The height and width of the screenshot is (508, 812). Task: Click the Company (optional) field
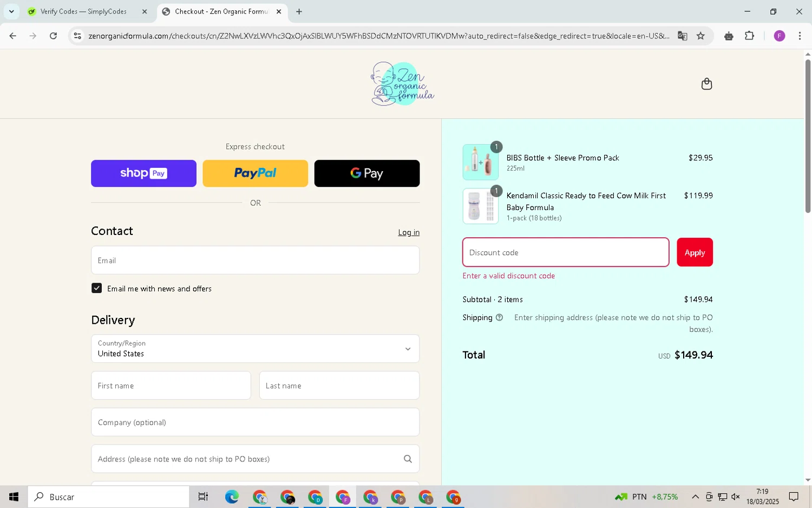point(255,422)
